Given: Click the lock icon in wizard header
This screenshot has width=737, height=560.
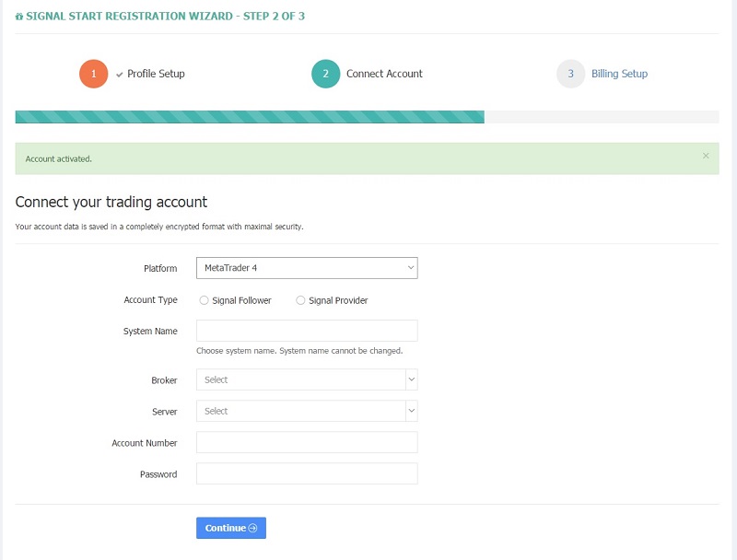Looking at the screenshot, I should point(19,17).
